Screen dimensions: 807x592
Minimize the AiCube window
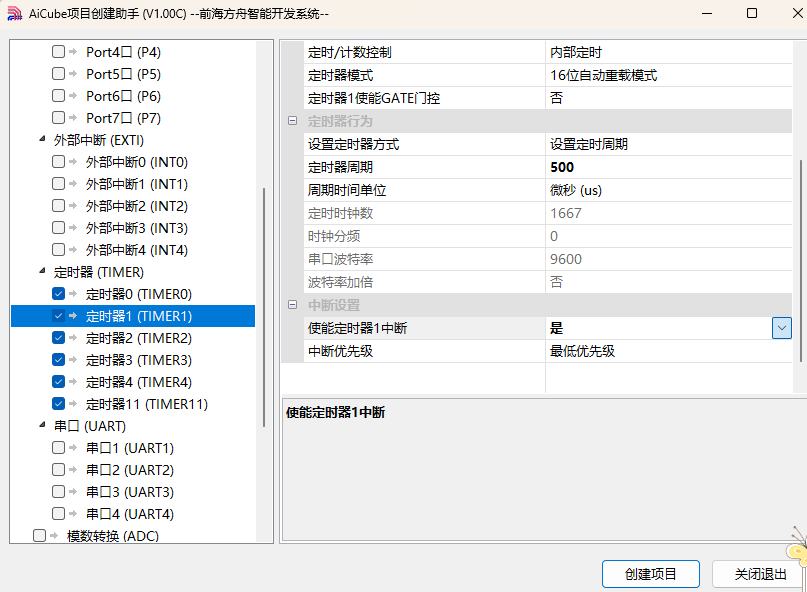707,13
